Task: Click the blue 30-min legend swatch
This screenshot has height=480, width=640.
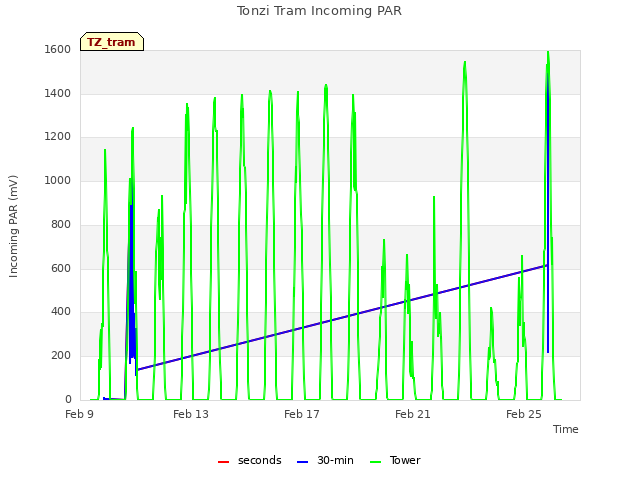Action: [302, 462]
